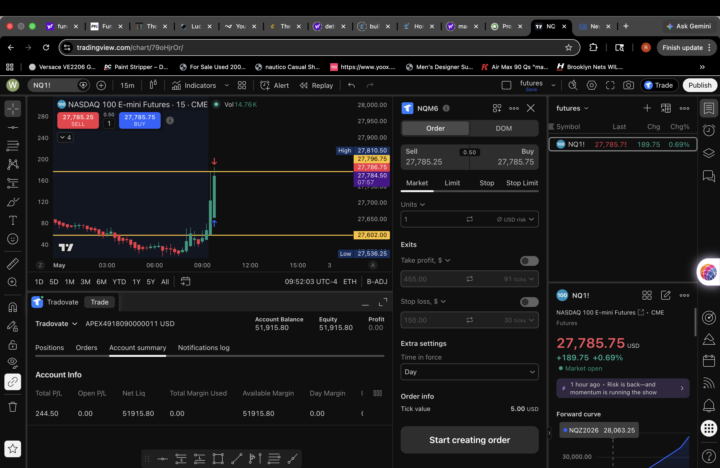Image resolution: width=720 pixels, height=468 pixels.
Task: Start Bar Replay mode
Action: tap(316, 85)
